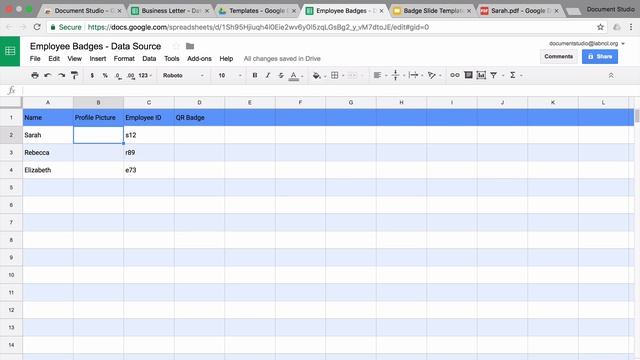Open the View menu
Screen dimensions: 640x360
74,58
